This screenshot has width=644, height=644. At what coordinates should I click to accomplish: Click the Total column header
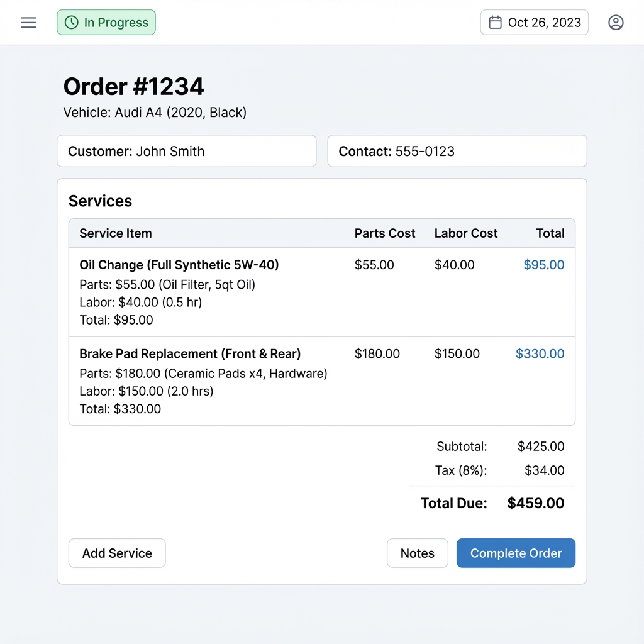tap(550, 233)
